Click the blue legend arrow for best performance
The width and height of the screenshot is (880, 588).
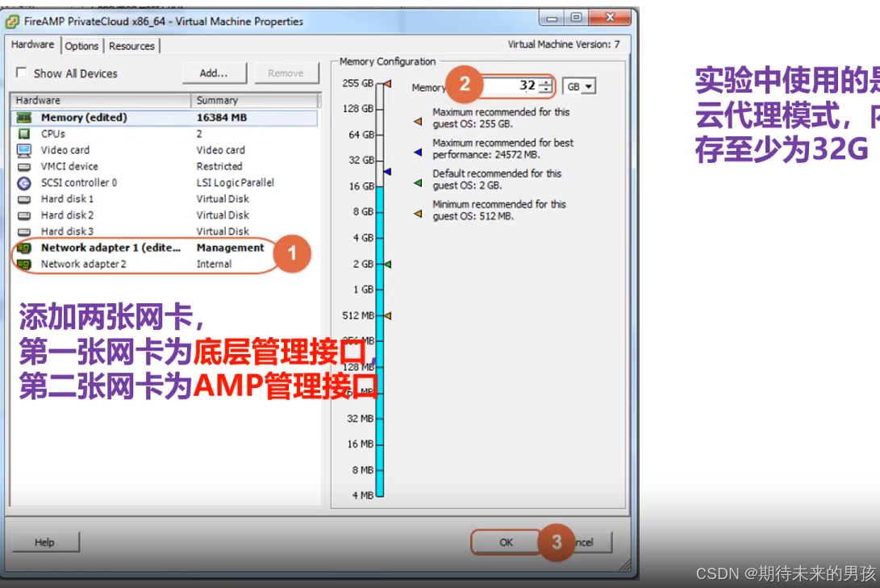pos(418,152)
